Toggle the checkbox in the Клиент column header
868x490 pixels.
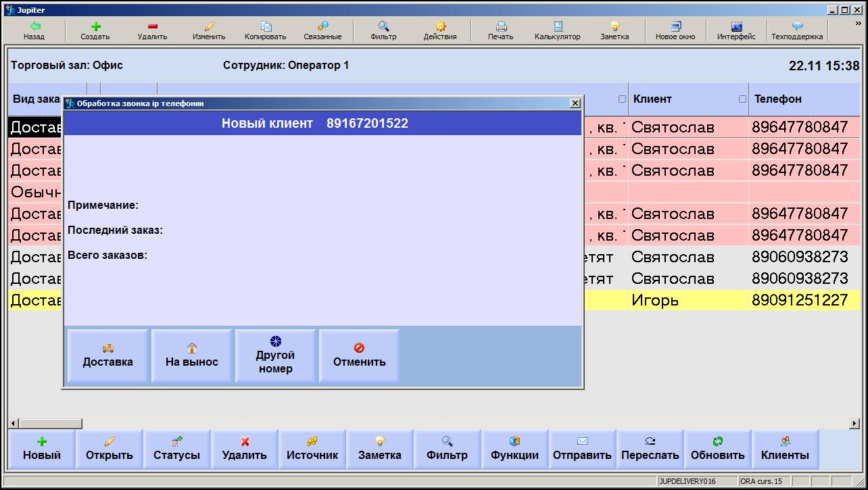(x=742, y=99)
